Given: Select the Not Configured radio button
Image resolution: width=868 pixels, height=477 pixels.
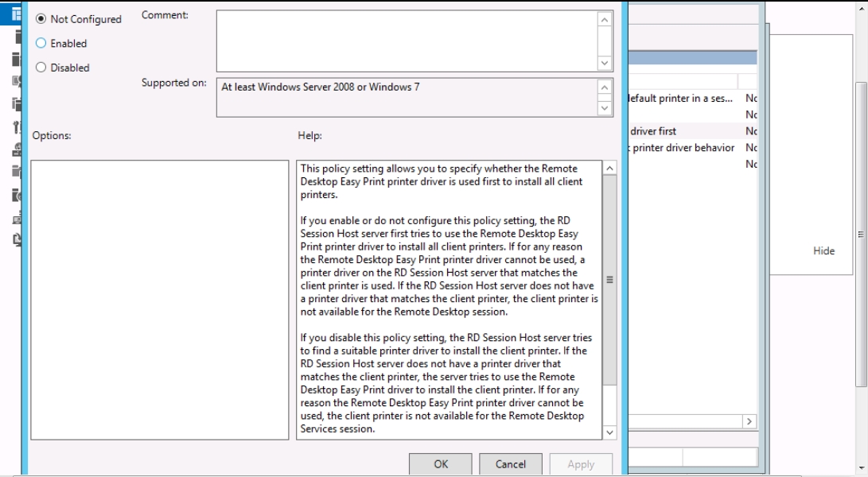Looking at the screenshot, I should (41, 19).
